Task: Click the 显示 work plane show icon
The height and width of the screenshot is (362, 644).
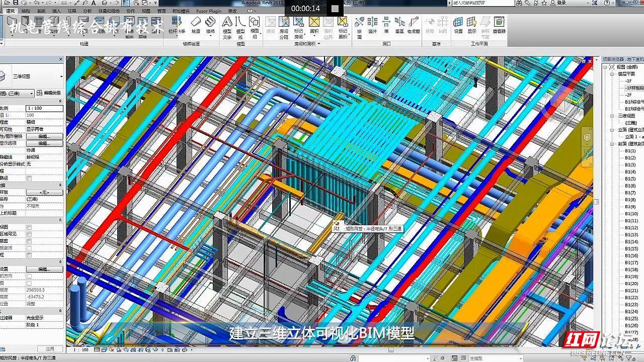Action: tap(472, 22)
